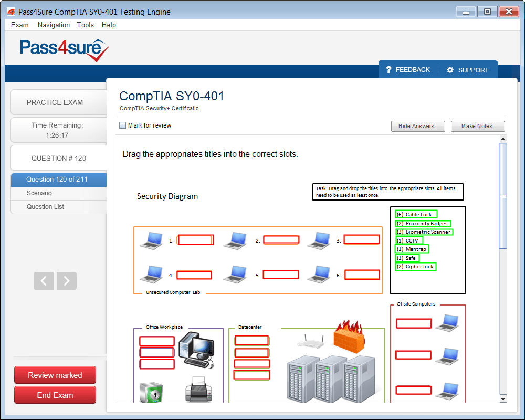Click the firewall brick wall icon
525x420 pixels.
(349, 337)
